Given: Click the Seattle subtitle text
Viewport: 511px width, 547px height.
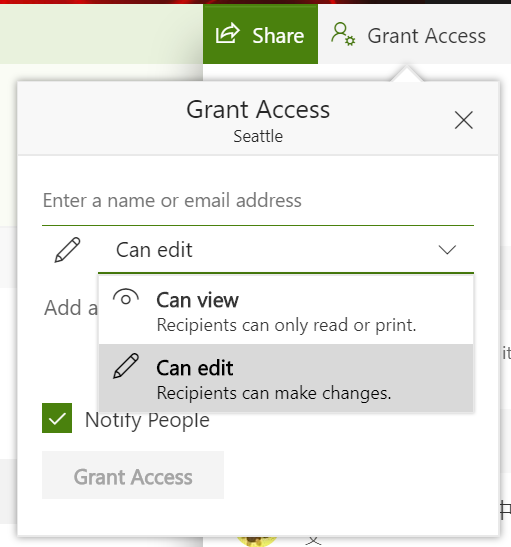Looking at the screenshot, I should [x=258, y=136].
